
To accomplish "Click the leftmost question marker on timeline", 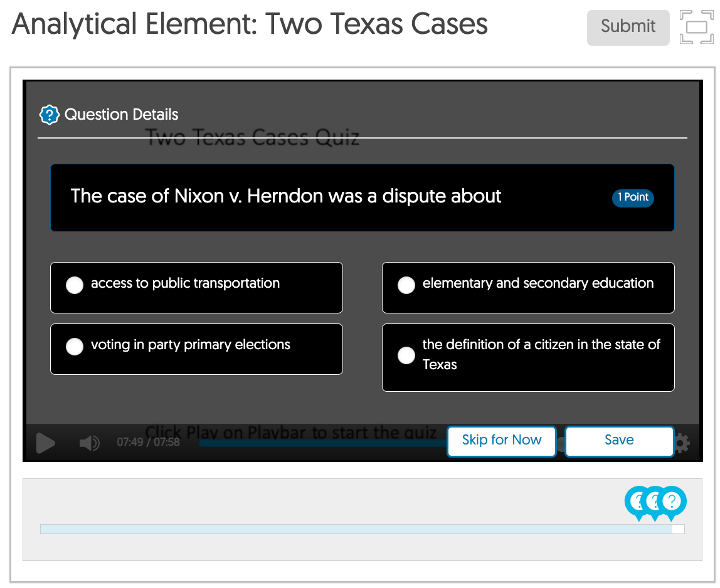I will (637, 502).
